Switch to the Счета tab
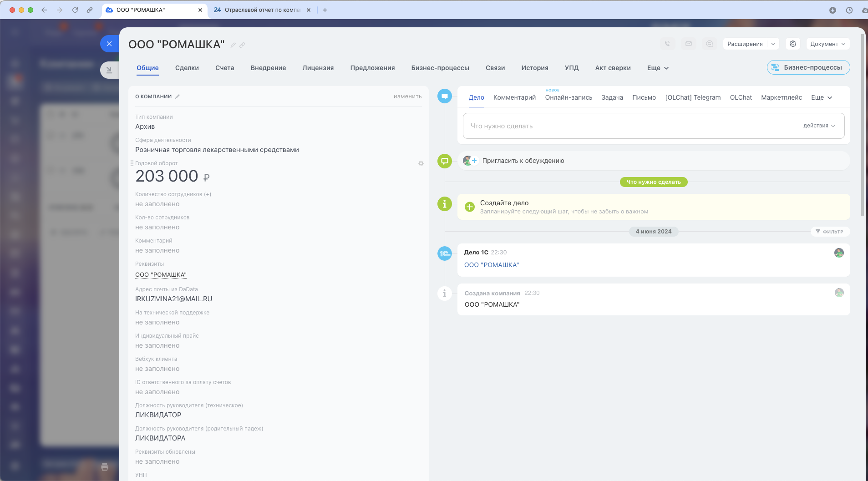 [x=225, y=68]
